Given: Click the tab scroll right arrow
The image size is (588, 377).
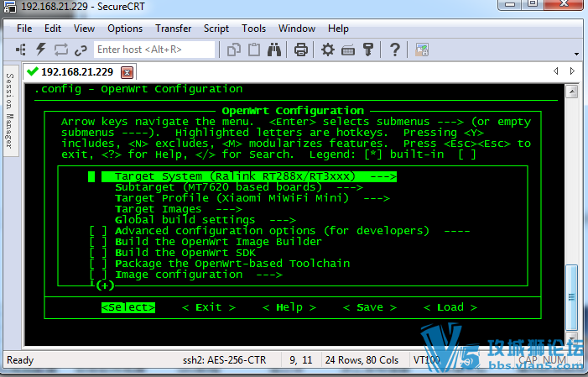Looking at the screenshot, I should (572, 71).
